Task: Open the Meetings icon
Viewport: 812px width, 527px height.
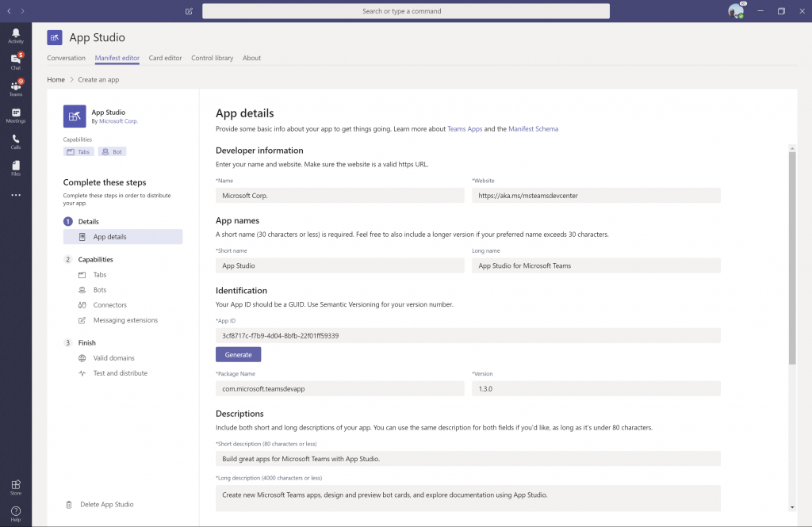Action: point(15,115)
